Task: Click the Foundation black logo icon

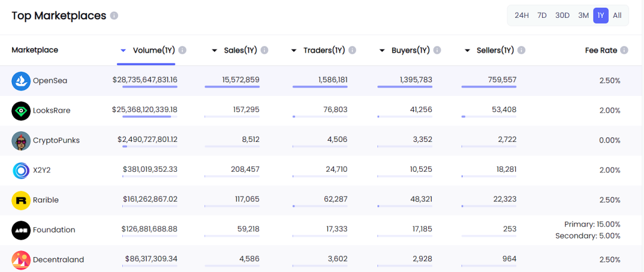Action: pyautogui.click(x=21, y=230)
